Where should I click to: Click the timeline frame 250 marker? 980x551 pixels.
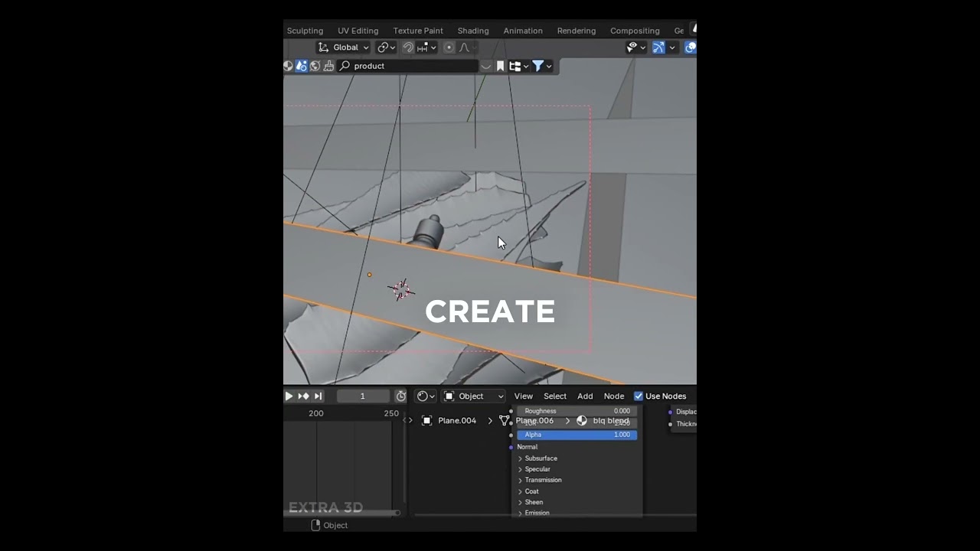point(391,413)
